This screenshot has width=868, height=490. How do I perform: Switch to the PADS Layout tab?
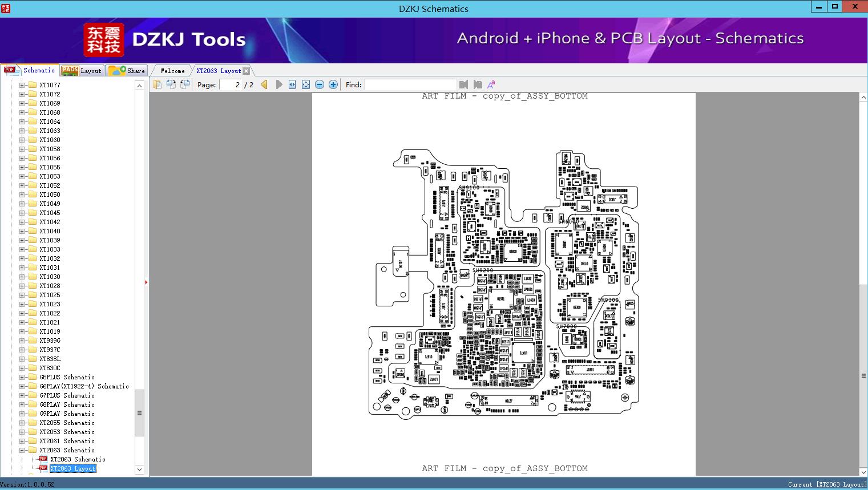point(82,71)
